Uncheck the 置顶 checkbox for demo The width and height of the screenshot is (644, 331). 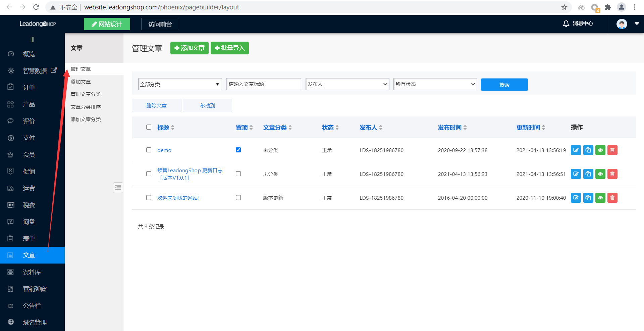(x=238, y=150)
